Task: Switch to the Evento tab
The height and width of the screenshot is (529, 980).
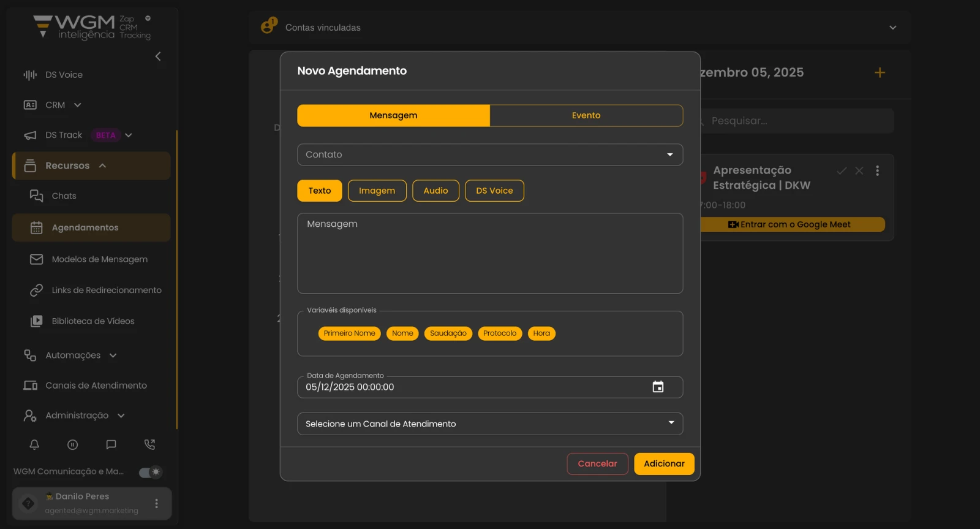Action: click(x=586, y=115)
